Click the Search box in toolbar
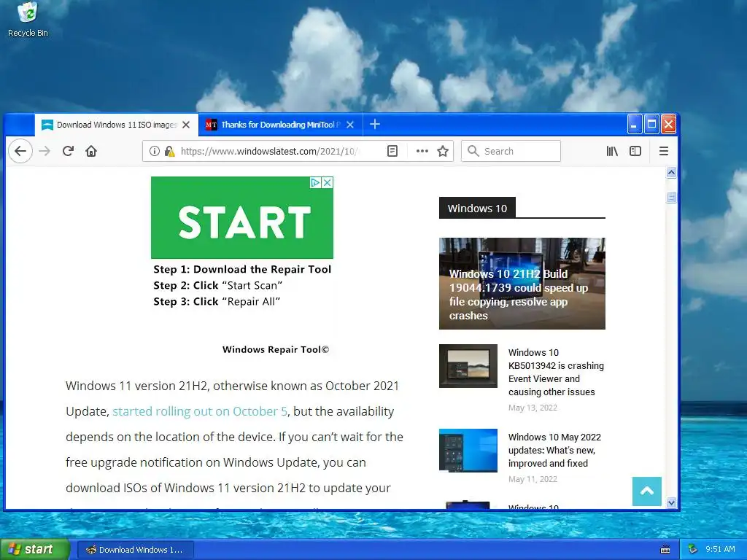This screenshot has height=560, width=747. coord(511,151)
